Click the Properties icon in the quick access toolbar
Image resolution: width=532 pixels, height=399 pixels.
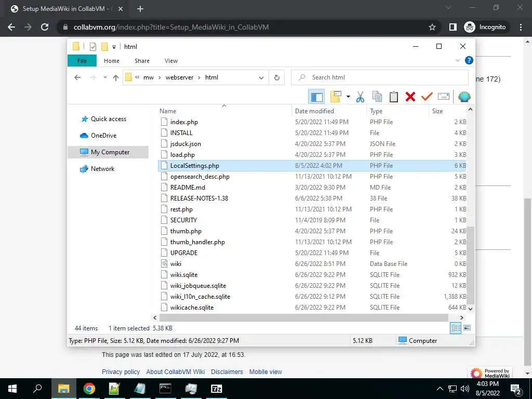tap(92, 46)
